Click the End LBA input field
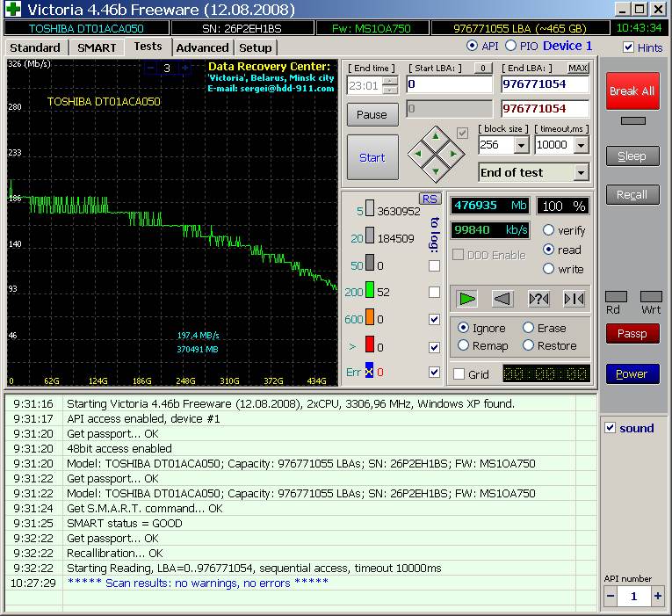Image resolution: width=672 pixels, height=616 pixels. [x=545, y=84]
